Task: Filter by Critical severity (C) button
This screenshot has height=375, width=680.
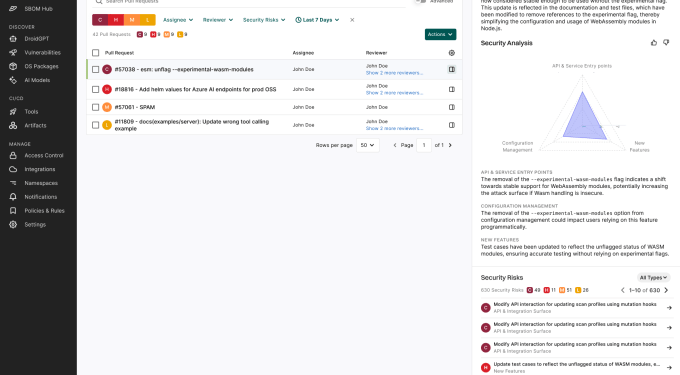Action: tap(100, 20)
